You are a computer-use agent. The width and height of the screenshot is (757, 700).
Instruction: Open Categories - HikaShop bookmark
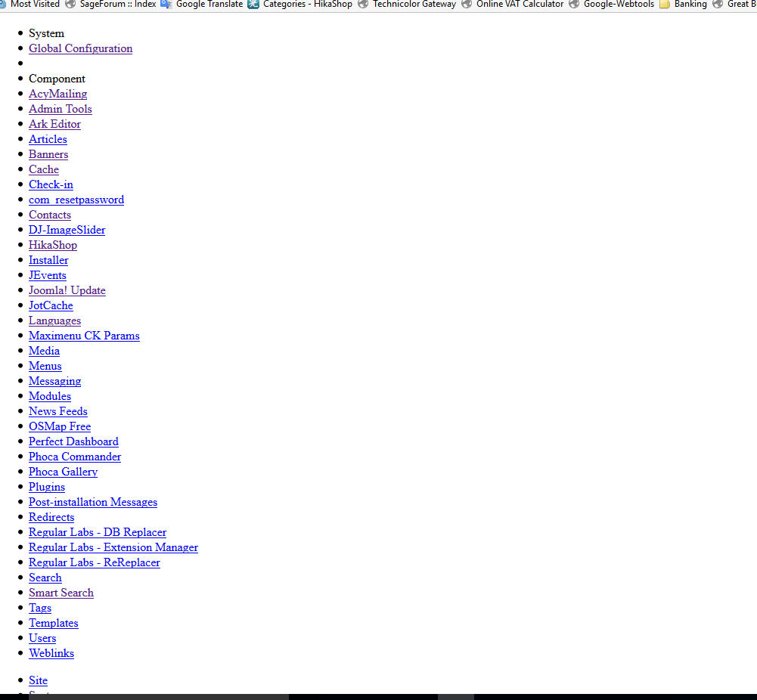pos(308,4)
